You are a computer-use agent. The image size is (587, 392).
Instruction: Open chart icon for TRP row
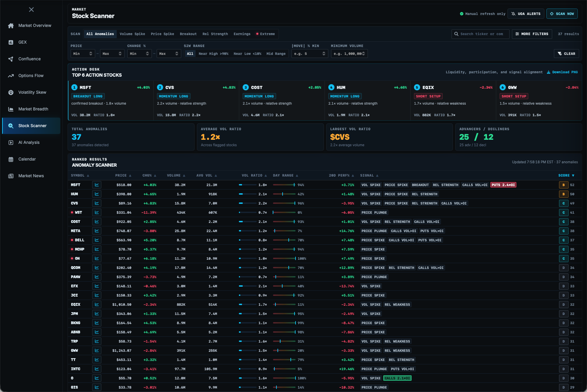97,341
